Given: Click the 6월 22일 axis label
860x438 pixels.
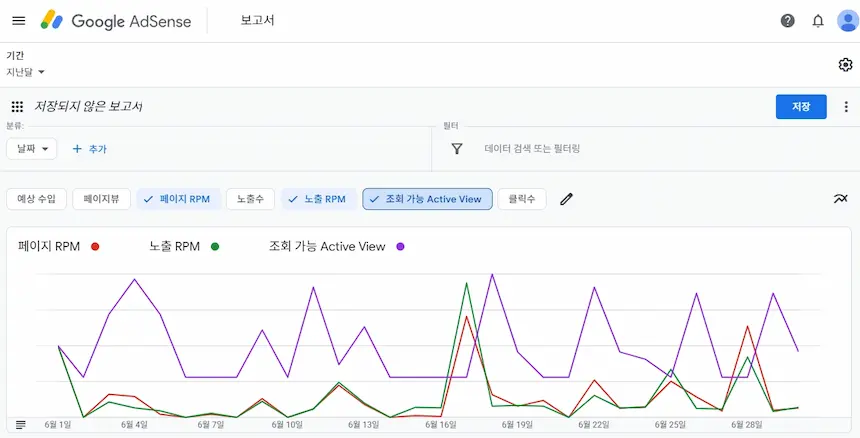Looking at the screenshot, I should [594, 425].
